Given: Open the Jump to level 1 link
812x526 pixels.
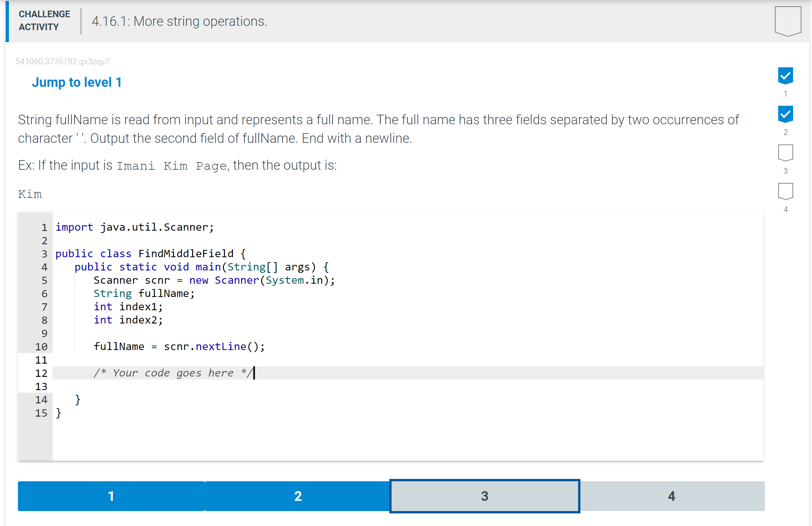Looking at the screenshot, I should (77, 82).
